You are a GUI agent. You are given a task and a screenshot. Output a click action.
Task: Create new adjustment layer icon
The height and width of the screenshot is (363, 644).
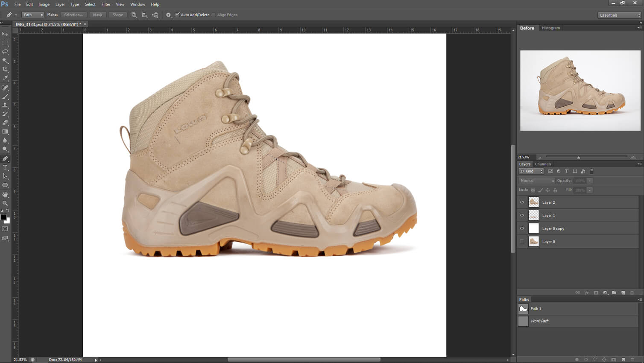pyautogui.click(x=605, y=293)
